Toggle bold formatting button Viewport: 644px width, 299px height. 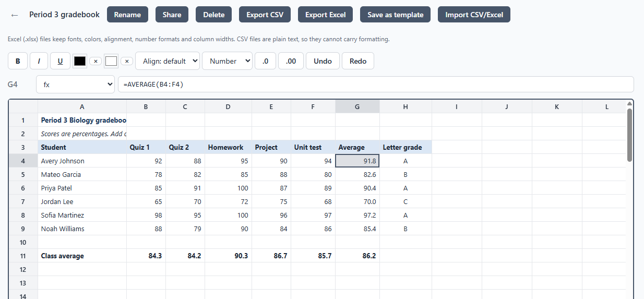[18, 61]
